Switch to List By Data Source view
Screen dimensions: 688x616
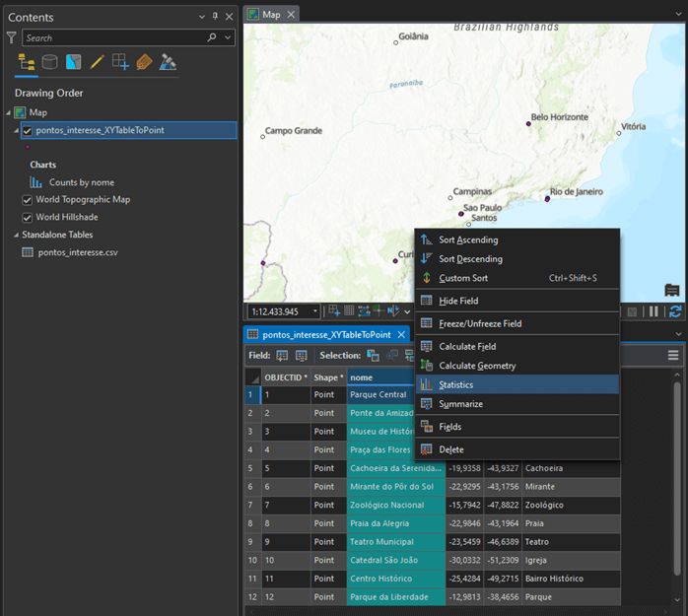[48, 62]
